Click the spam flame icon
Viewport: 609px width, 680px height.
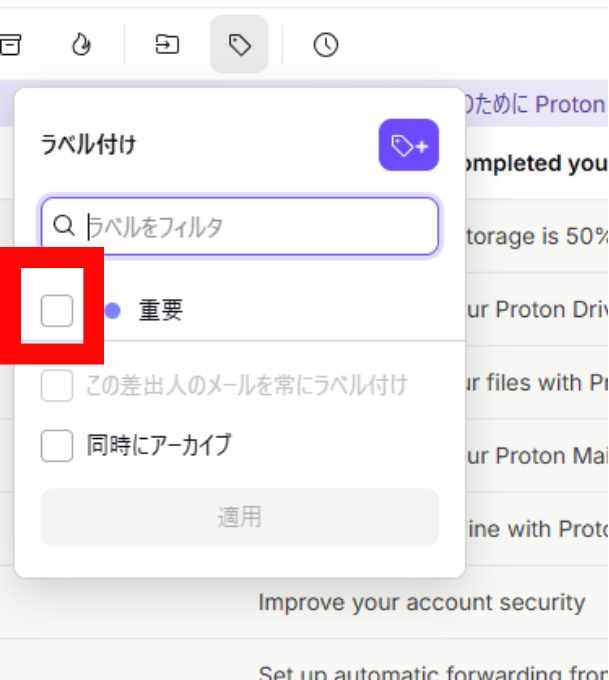pyautogui.click(x=81, y=44)
